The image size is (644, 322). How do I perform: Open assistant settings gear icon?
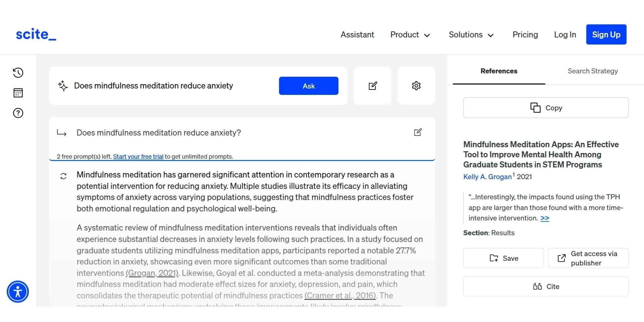click(416, 86)
